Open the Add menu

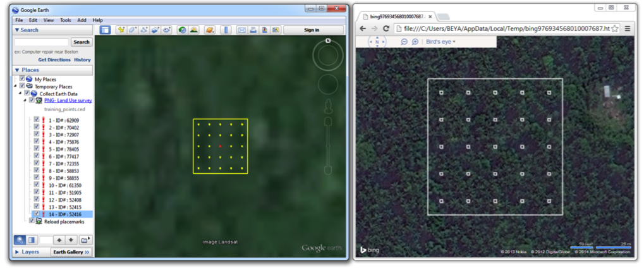point(82,20)
